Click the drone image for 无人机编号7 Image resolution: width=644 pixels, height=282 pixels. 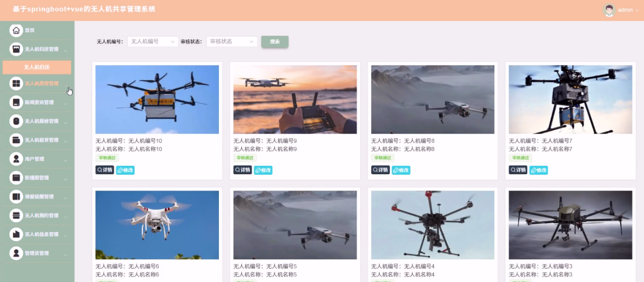coord(570,100)
